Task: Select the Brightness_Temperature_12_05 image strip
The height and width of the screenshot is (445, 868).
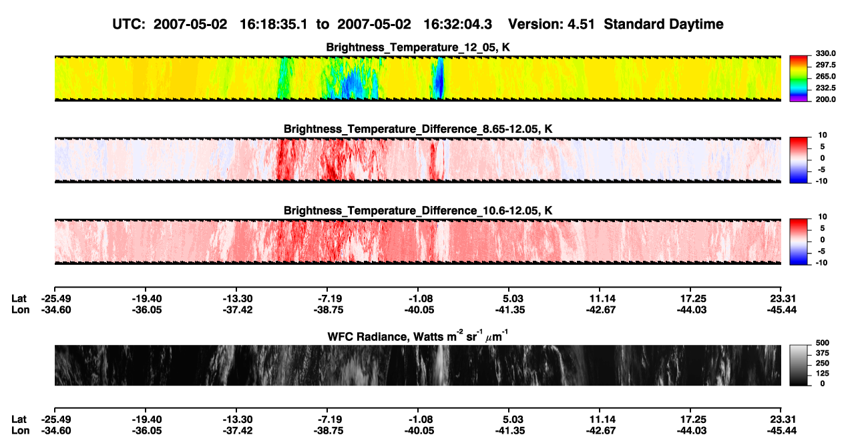Action: pos(417,78)
